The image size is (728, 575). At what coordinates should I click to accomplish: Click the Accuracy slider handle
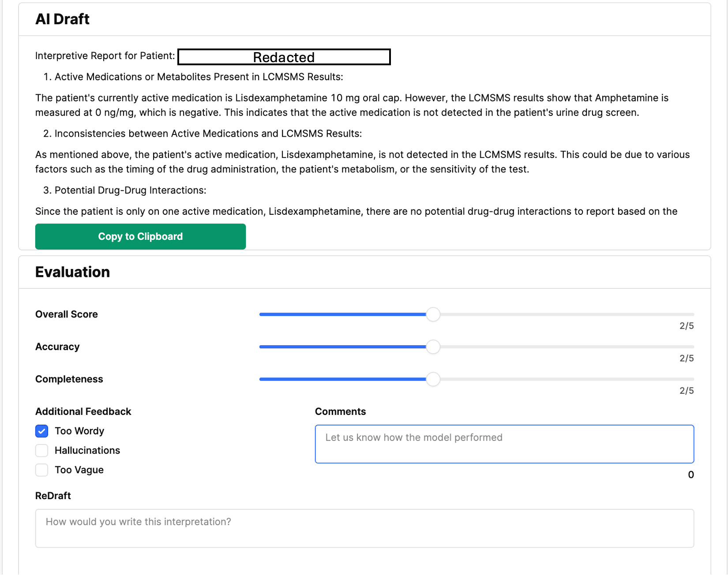[x=433, y=347]
